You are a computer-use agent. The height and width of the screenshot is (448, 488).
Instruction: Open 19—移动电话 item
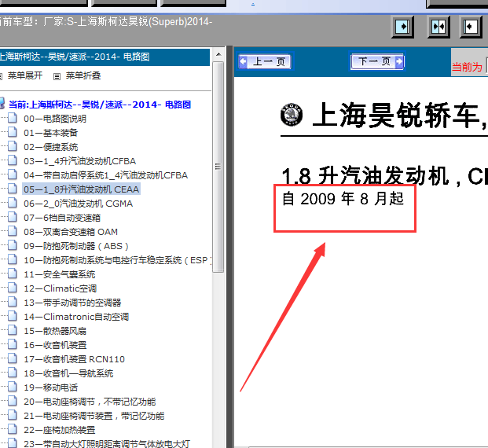click(51, 387)
